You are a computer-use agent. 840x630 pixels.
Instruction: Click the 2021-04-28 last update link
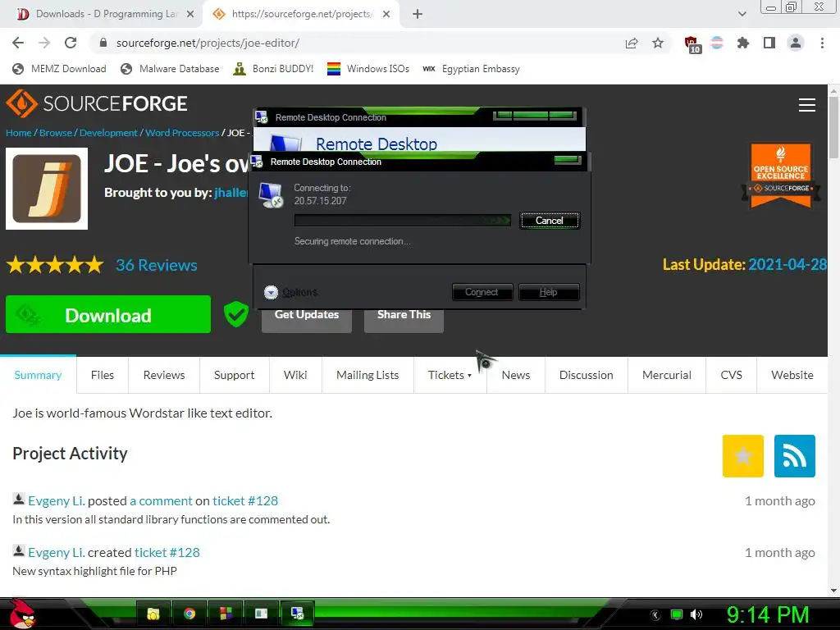[x=787, y=265]
